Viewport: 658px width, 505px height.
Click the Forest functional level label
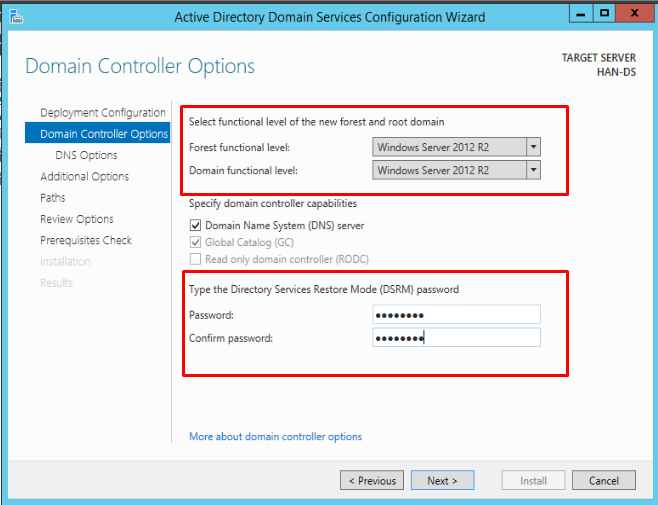(239, 147)
